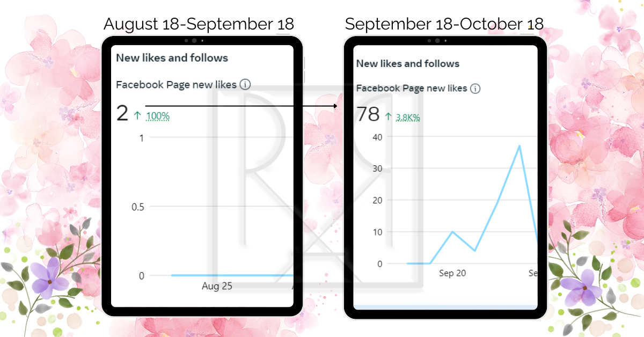Click the highest peak of the right chart line
Image resolution: width=644 pixels, height=337 pixels.
[x=519, y=146]
